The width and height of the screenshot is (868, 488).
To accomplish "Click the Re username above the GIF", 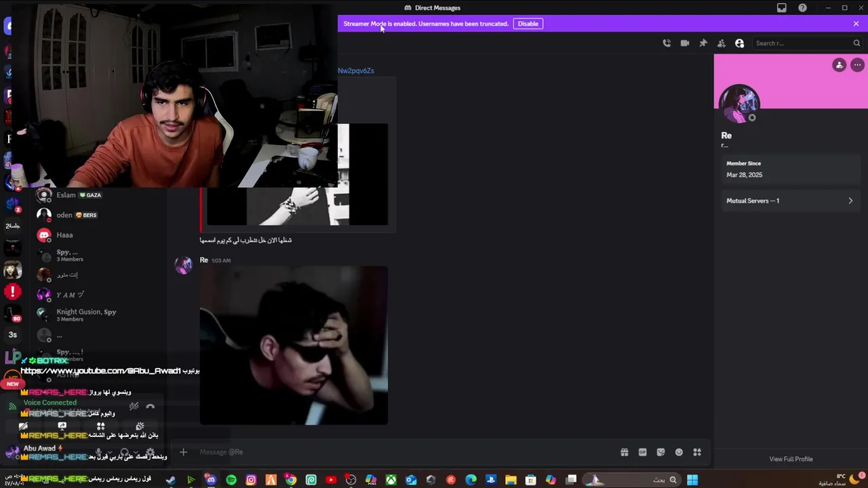I will [203, 260].
